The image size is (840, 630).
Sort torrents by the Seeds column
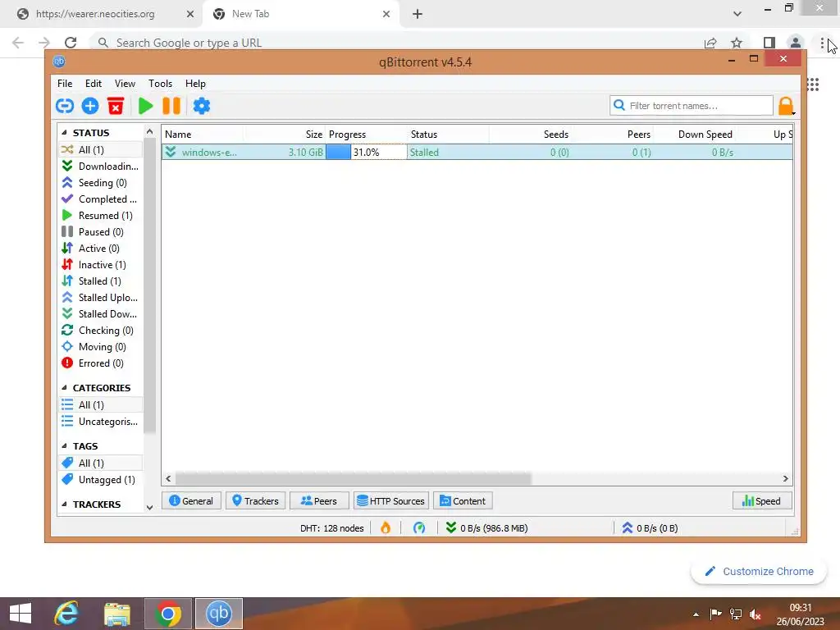tap(531, 135)
